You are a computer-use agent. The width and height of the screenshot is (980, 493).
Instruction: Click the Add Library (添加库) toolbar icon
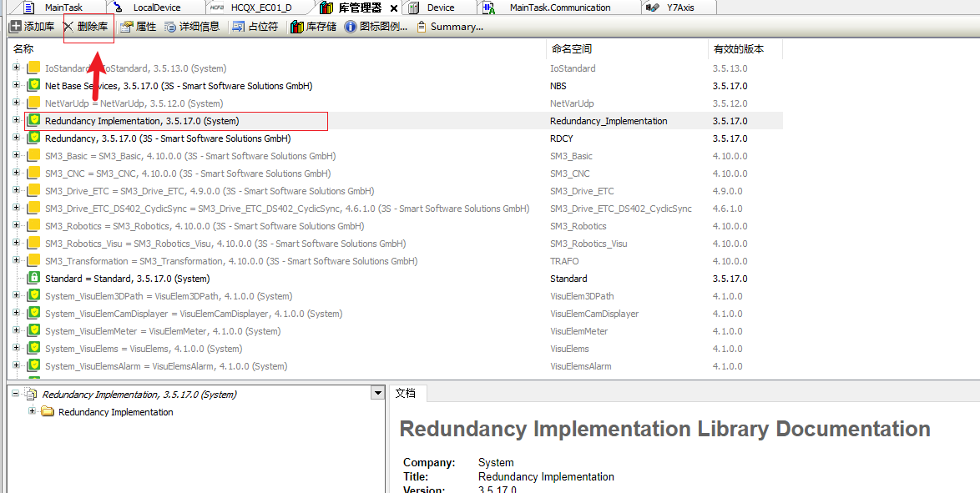(15, 27)
